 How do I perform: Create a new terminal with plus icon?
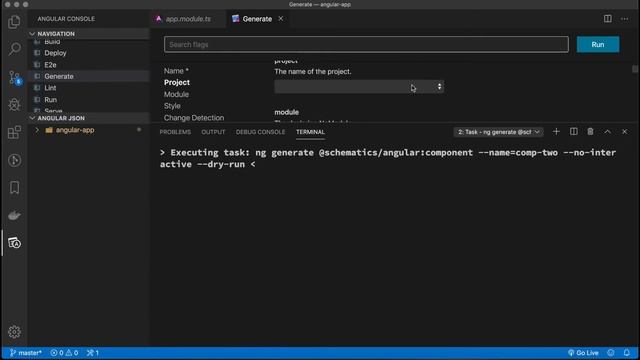pos(556,131)
